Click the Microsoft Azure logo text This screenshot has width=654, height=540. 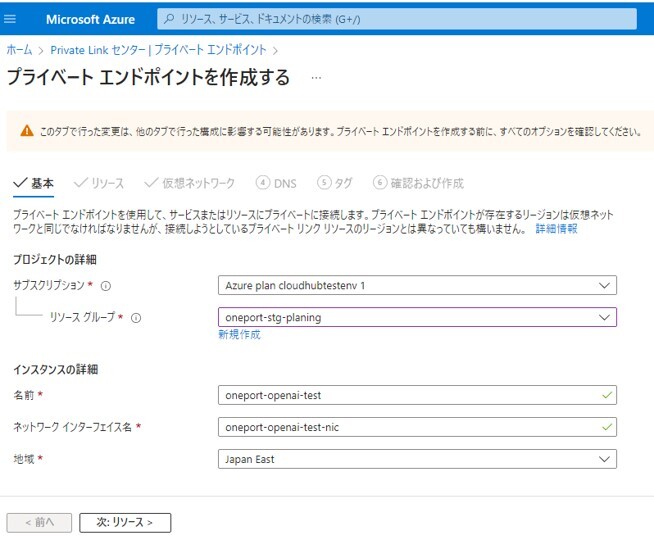tap(90, 20)
